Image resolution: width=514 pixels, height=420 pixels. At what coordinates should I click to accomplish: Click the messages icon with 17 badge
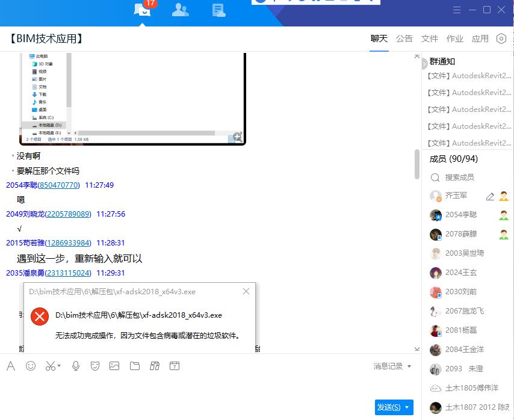pyautogui.click(x=142, y=10)
